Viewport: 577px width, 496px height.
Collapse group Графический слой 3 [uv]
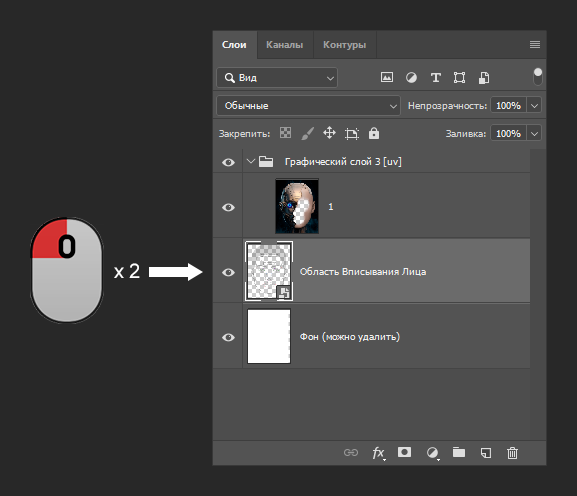tap(251, 161)
